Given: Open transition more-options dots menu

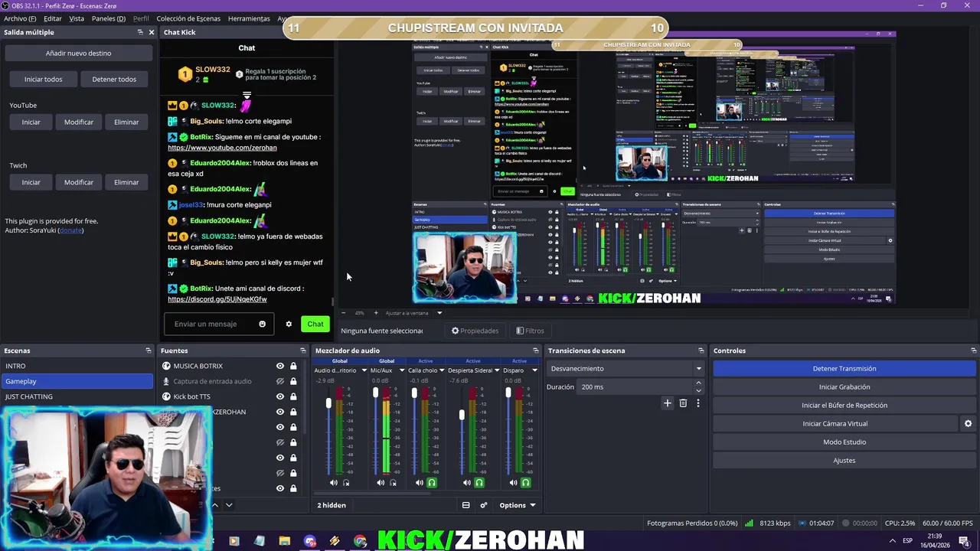Looking at the screenshot, I should (x=697, y=403).
